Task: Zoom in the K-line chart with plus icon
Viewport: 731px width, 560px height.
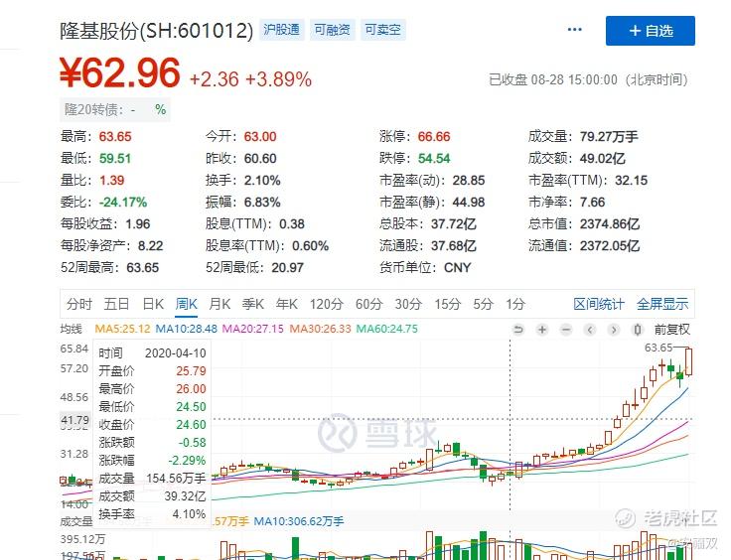Action: 541,330
